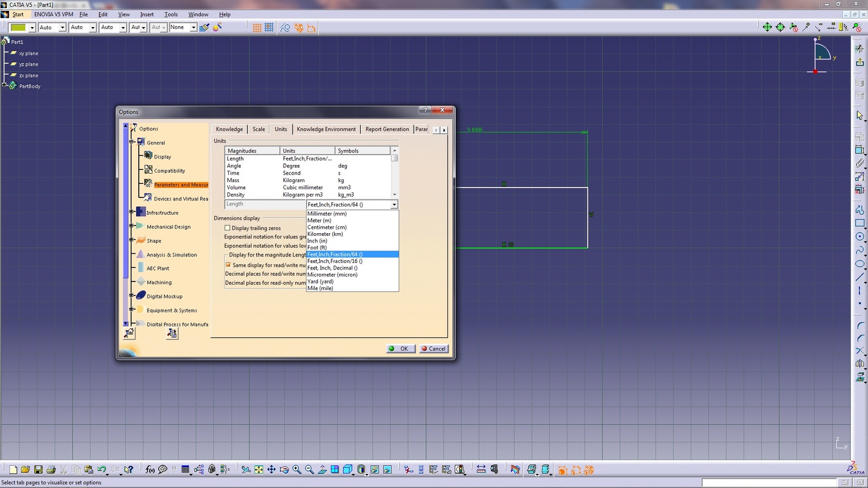Click the green four-arrow move icon top right
Viewport: 868px width, 488px height.
(x=767, y=27)
